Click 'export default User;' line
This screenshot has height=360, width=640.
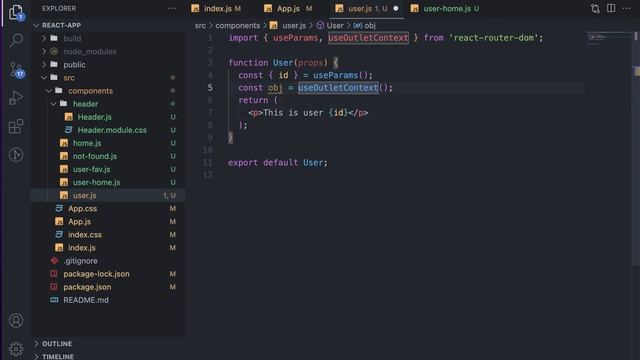(x=278, y=162)
